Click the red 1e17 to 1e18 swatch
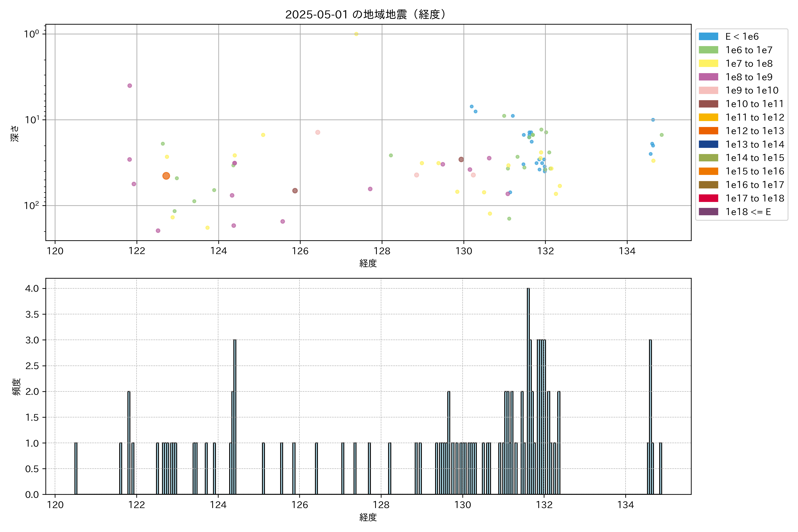 708,198
